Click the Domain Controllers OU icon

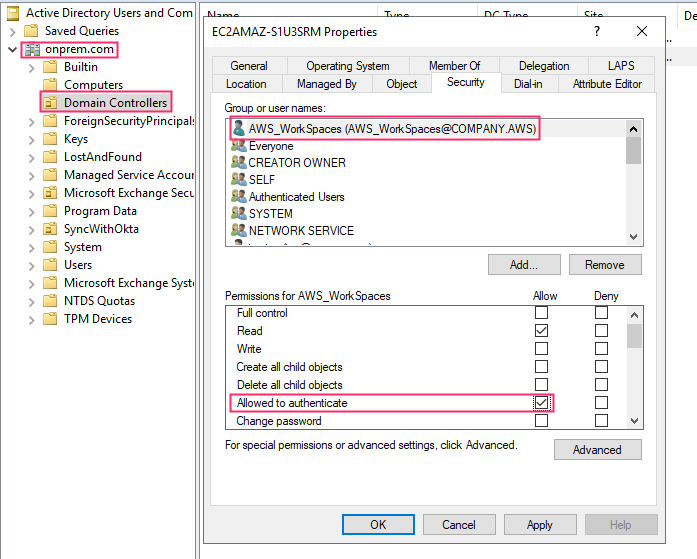click(50, 103)
